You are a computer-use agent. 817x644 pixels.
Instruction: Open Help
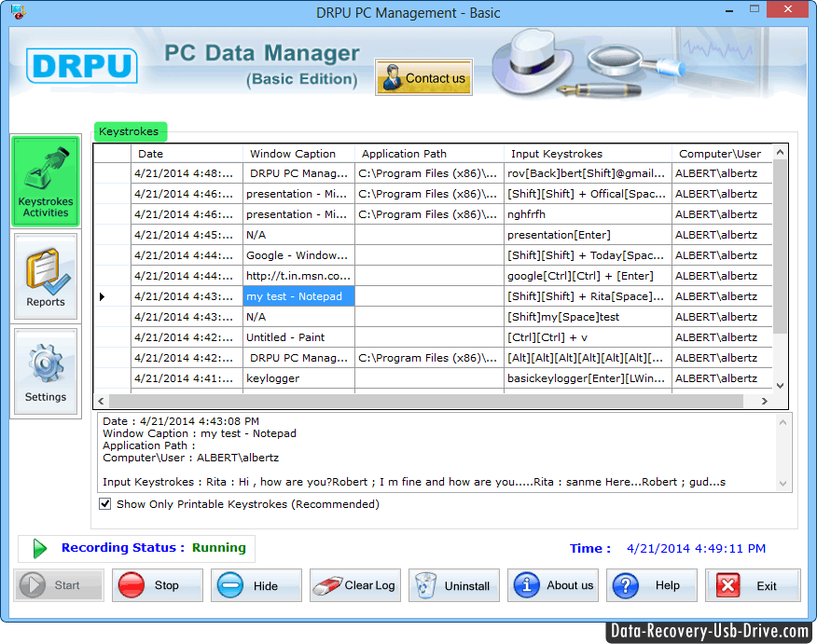click(652, 585)
